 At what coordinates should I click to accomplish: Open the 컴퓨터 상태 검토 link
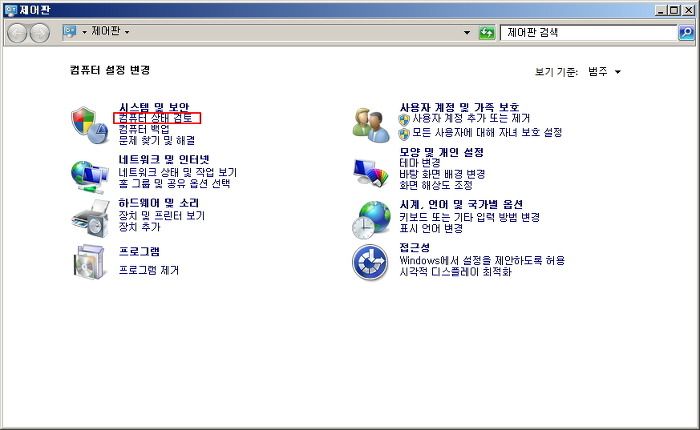[155, 118]
